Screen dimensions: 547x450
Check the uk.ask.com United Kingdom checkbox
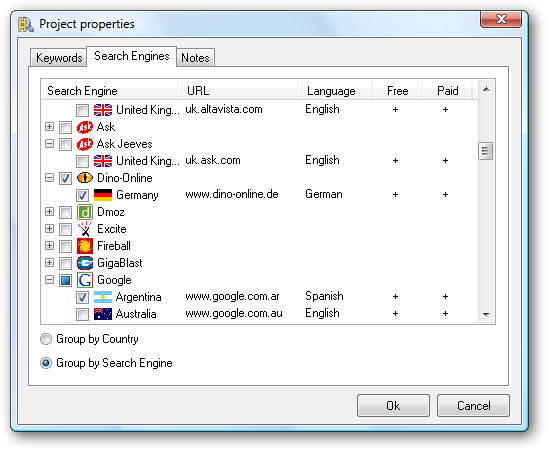pos(83,162)
